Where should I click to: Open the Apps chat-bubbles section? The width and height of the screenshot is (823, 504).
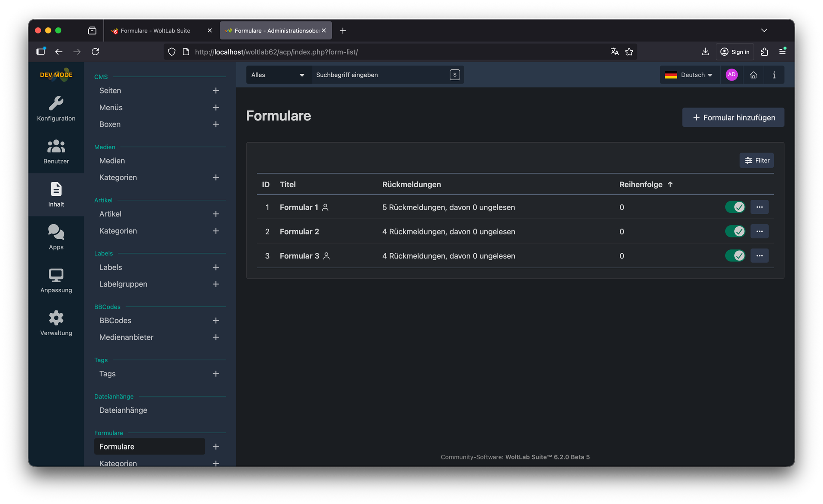[56, 237]
